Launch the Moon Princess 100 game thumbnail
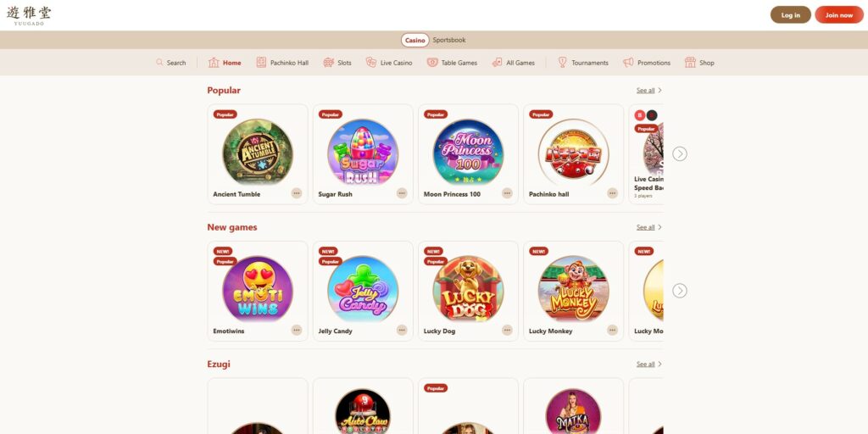 468,153
